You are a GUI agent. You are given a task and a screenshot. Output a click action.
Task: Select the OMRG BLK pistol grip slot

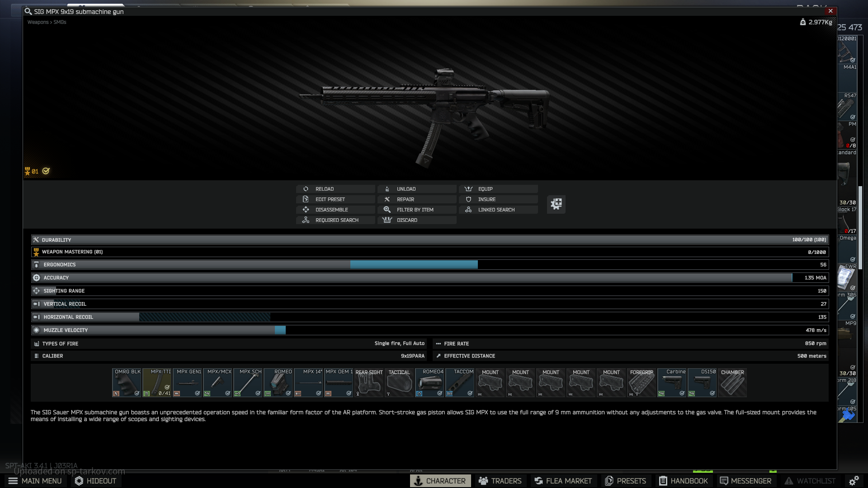(x=127, y=383)
